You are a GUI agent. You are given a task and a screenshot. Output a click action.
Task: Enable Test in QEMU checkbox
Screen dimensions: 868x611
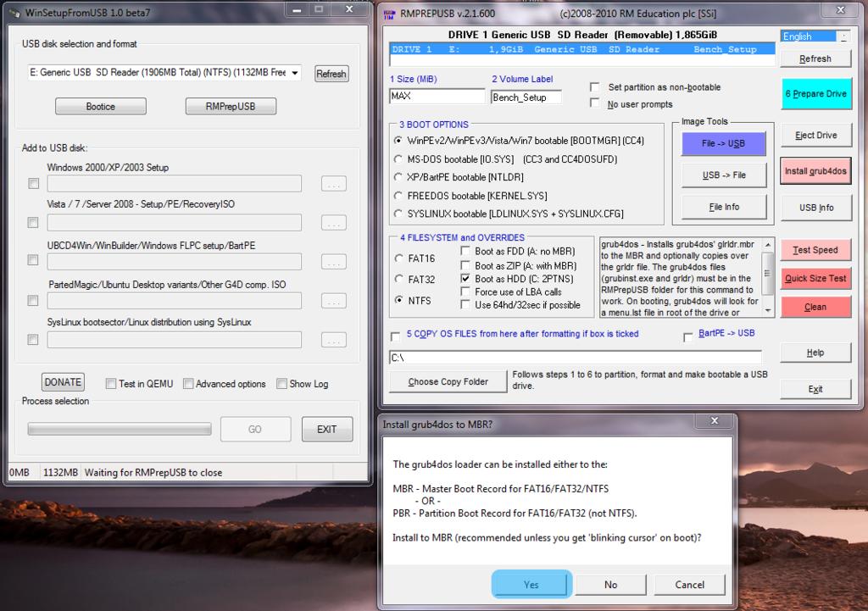[111, 384]
